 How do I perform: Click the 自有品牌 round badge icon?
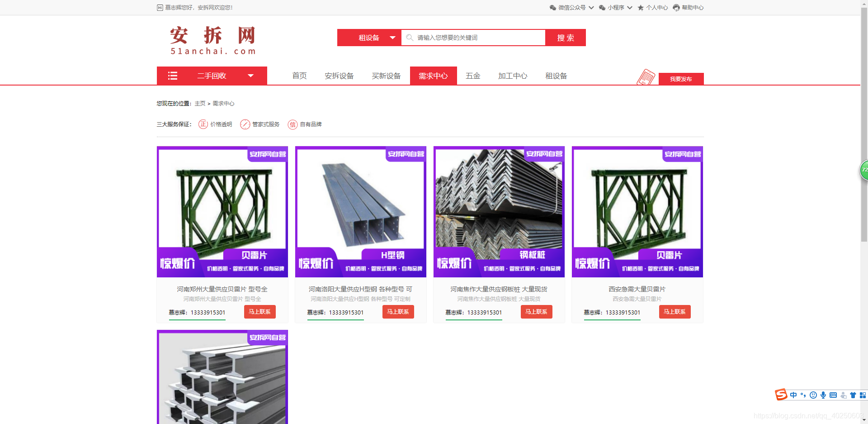click(x=292, y=124)
